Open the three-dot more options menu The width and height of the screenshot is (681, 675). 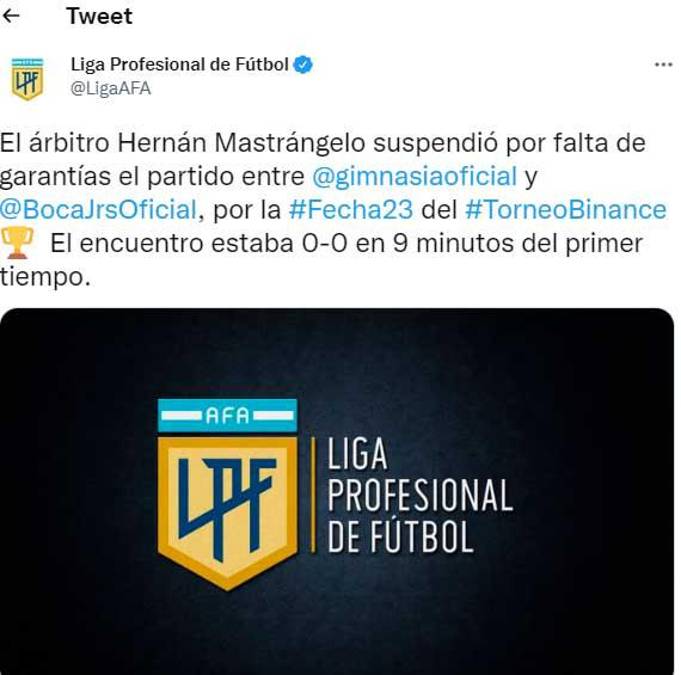[x=663, y=65]
